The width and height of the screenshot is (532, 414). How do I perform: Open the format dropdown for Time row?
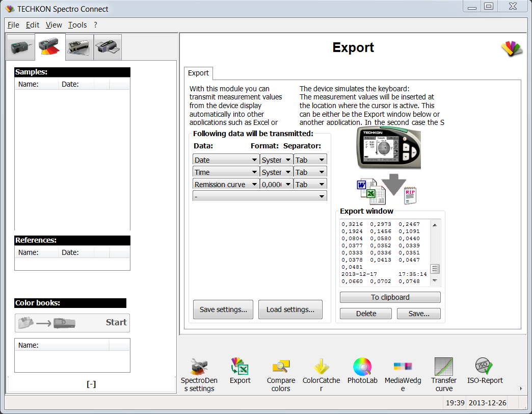(276, 172)
